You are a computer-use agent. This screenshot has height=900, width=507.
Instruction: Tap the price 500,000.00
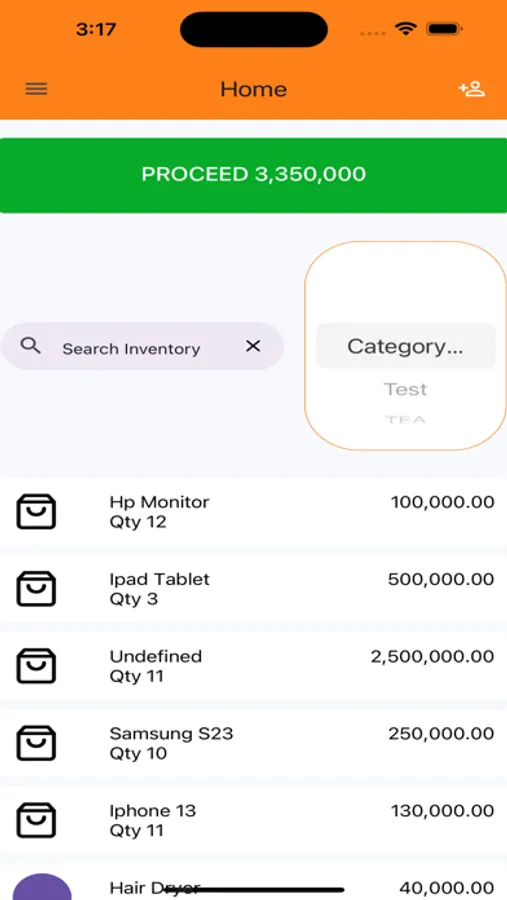tap(441, 579)
